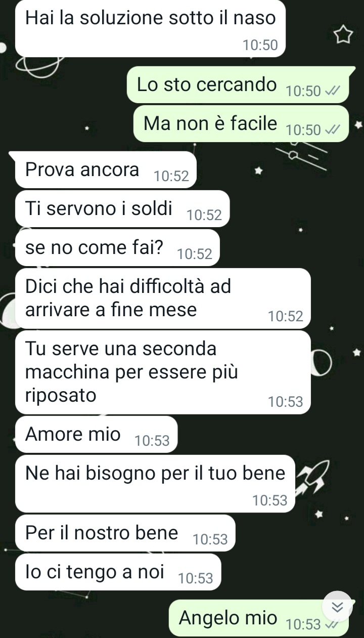
Task: Tap the 10:52 timestamp beside "Prova ancora"
Action: click(x=171, y=176)
